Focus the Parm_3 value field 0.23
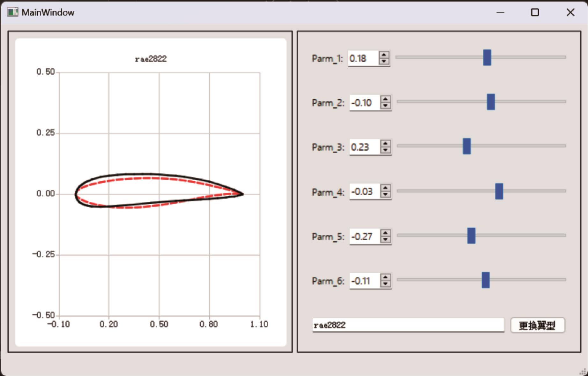Viewport: 588px width, 376px height. 365,147
